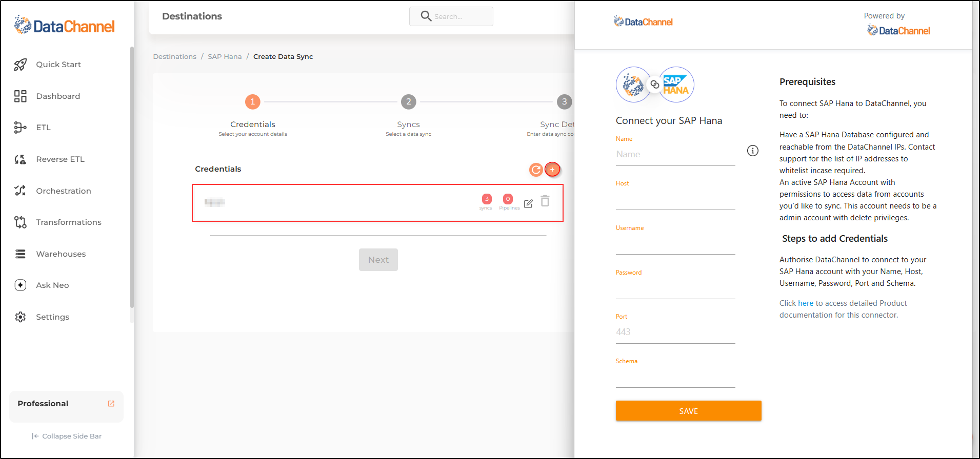The height and width of the screenshot is (459, 980).
Task: Click Steps to add Credentials heading
Action: click(x=835, y=239)
